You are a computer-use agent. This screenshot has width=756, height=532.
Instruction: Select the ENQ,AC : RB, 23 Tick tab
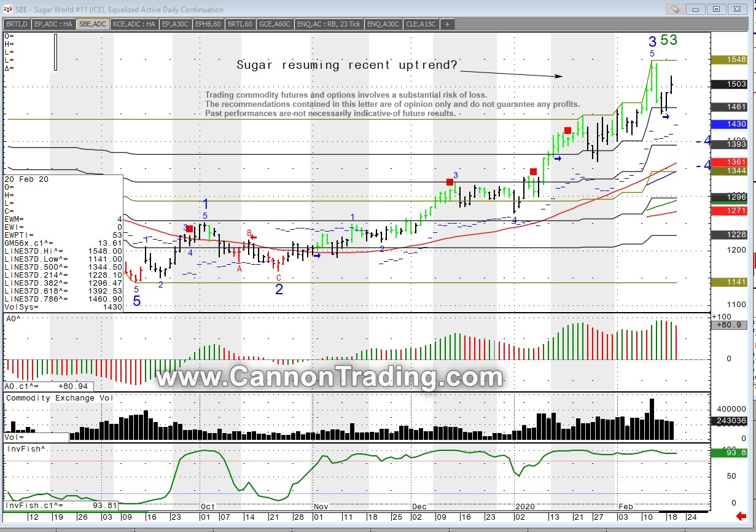pos(329,24)
